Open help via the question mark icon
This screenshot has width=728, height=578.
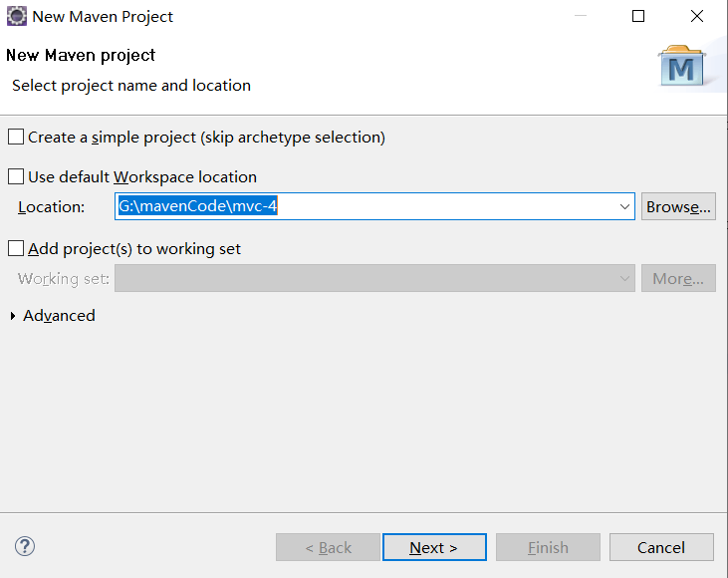click(25, 546)
